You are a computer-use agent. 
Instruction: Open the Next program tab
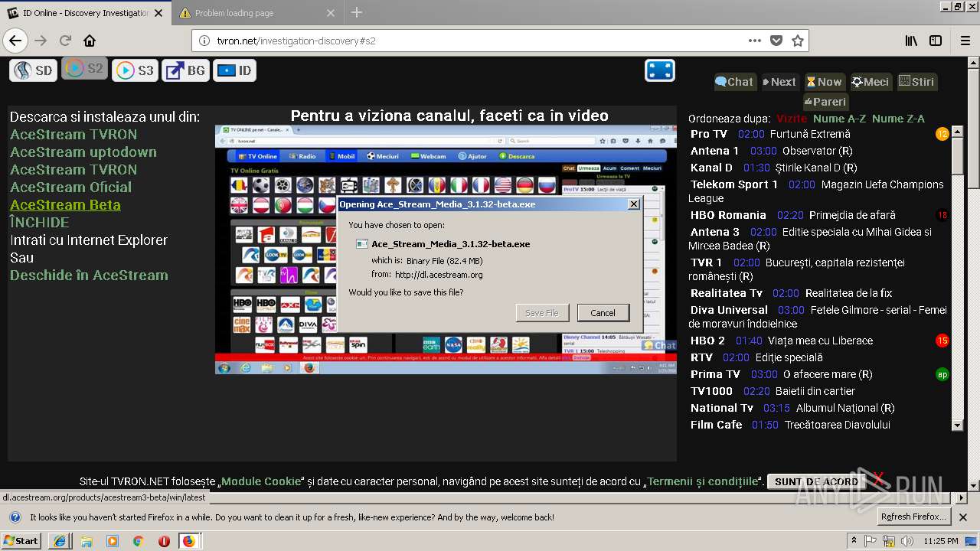(x=780, y=82)
